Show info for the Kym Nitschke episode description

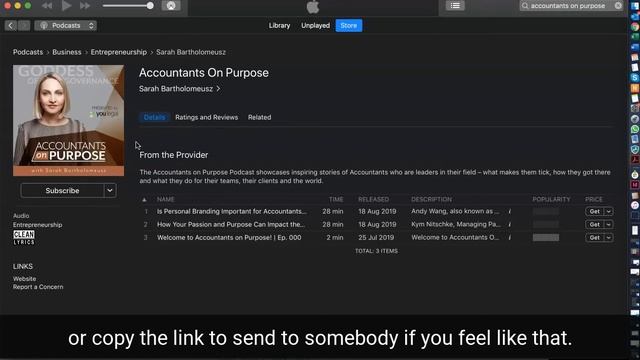(x=509, y=224)
